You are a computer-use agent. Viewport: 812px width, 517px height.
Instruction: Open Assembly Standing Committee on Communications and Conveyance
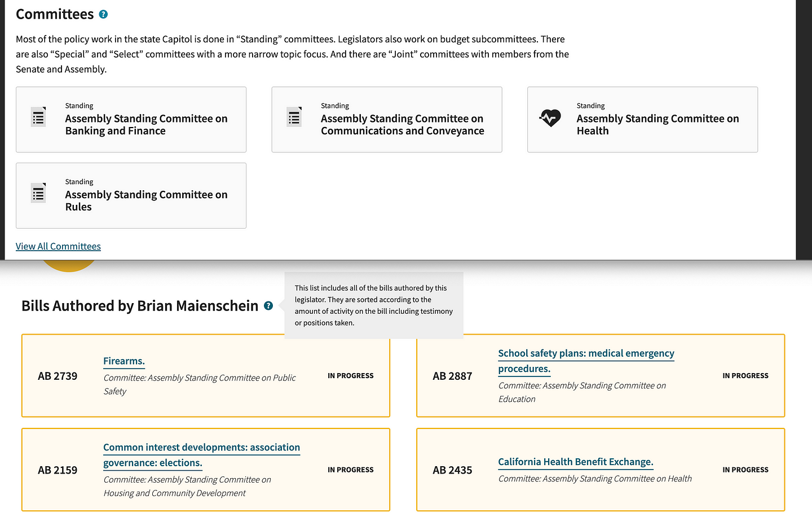point(402,125)
